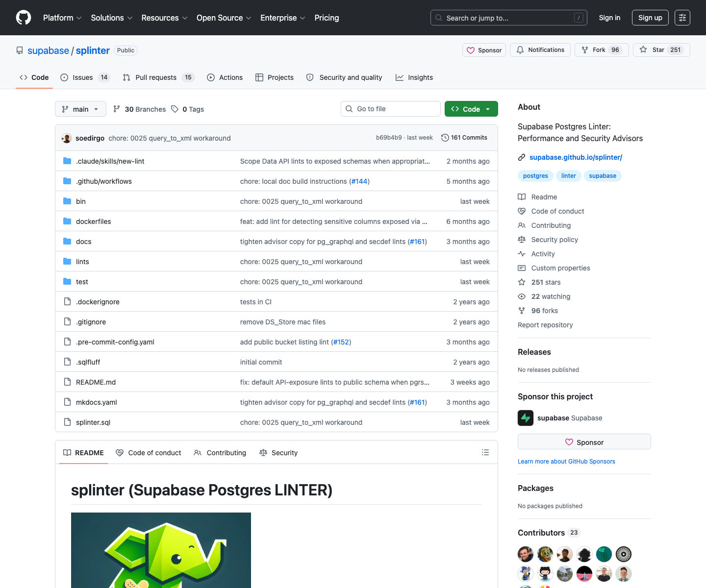Select the Code of conduct heart icon in sidebar

tap(522, 211)
